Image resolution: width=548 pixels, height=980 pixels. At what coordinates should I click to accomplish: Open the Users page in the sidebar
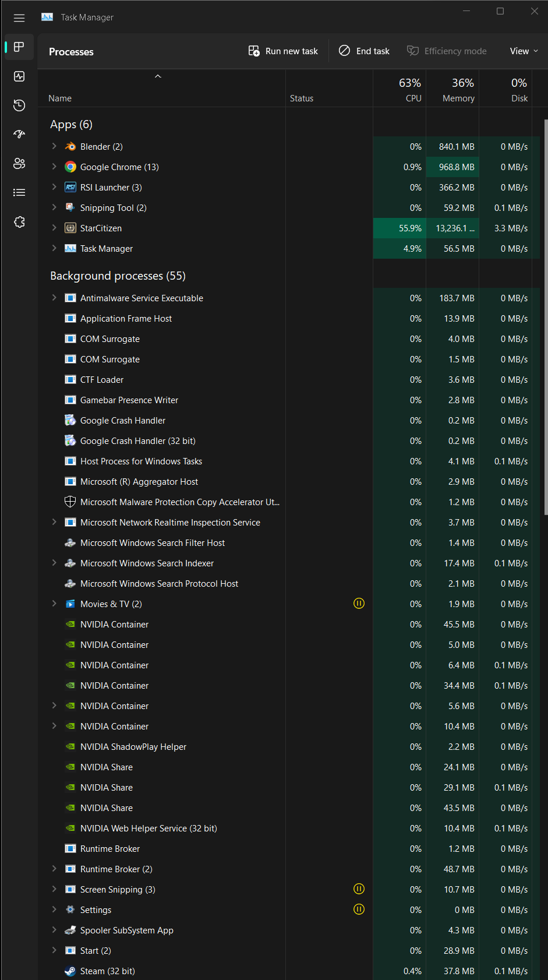pos(19,164)
